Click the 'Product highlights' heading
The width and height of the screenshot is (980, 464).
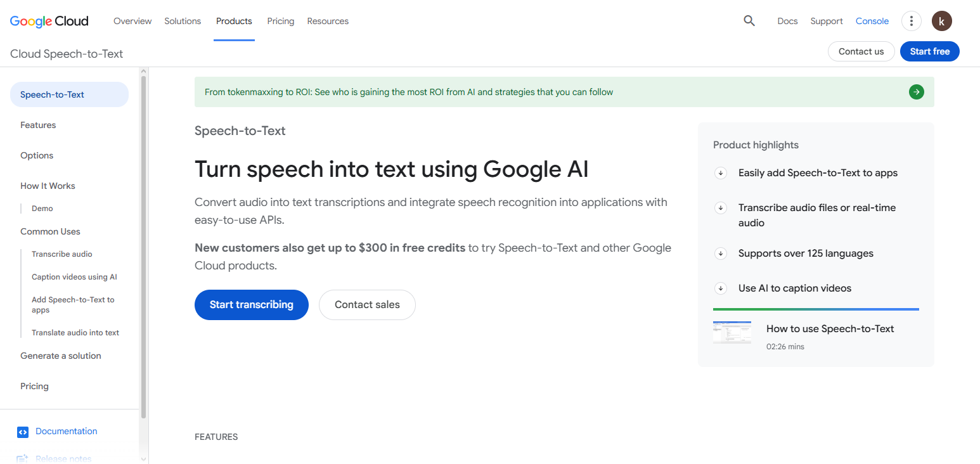(756, 145)
